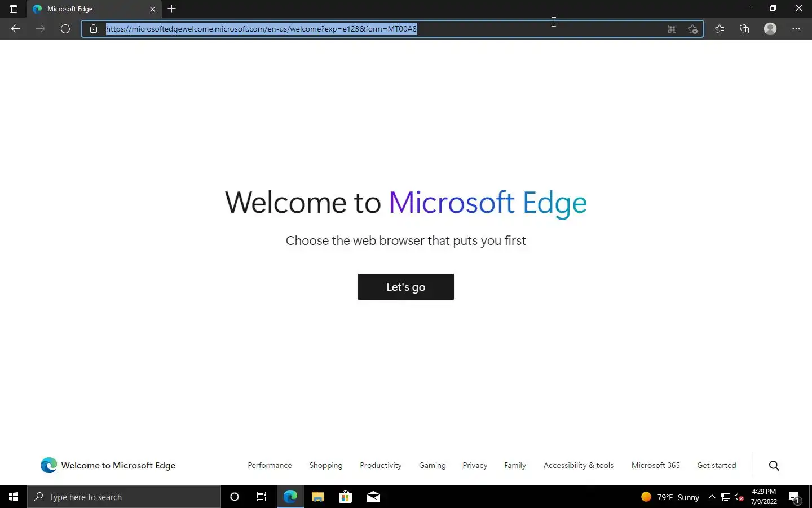The height and width of the screenshot is (508, 812).
Task: Go to Family section
Action: pos(515,465)
